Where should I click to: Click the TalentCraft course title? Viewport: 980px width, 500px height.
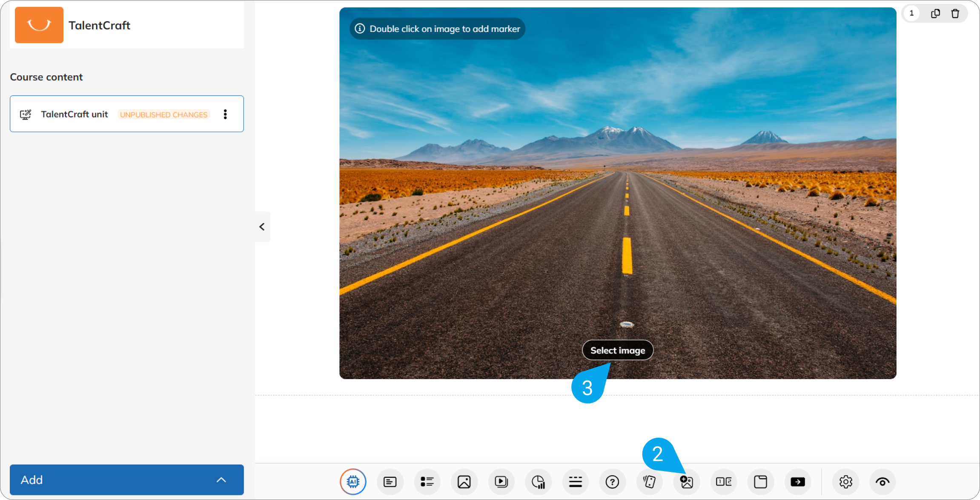(100, 26)
